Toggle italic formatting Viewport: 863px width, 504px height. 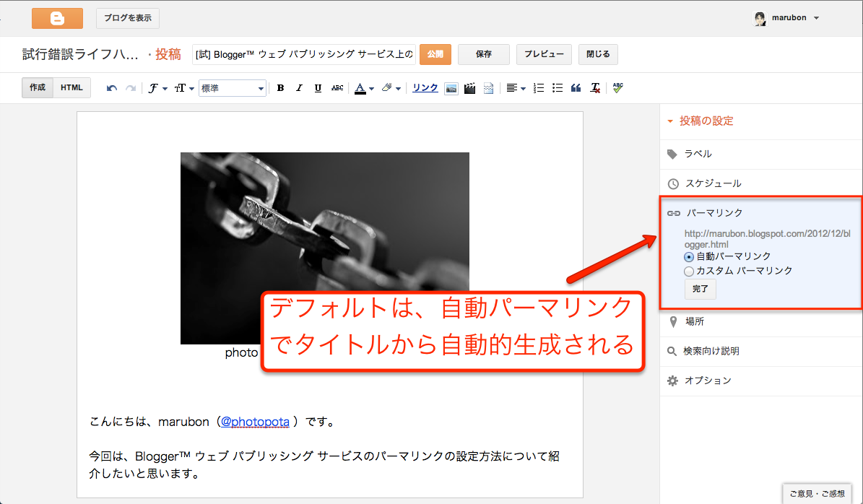[299, 88]
